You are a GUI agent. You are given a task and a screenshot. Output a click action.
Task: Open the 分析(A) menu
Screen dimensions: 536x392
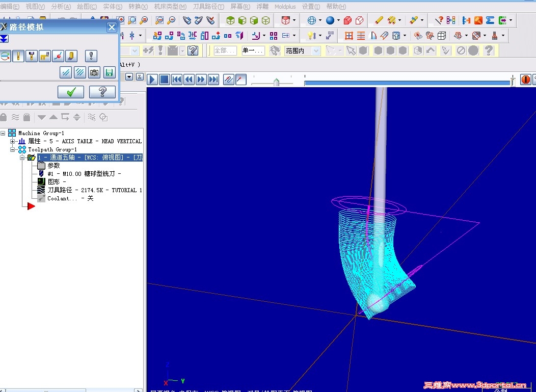click(x=61, y=7)
